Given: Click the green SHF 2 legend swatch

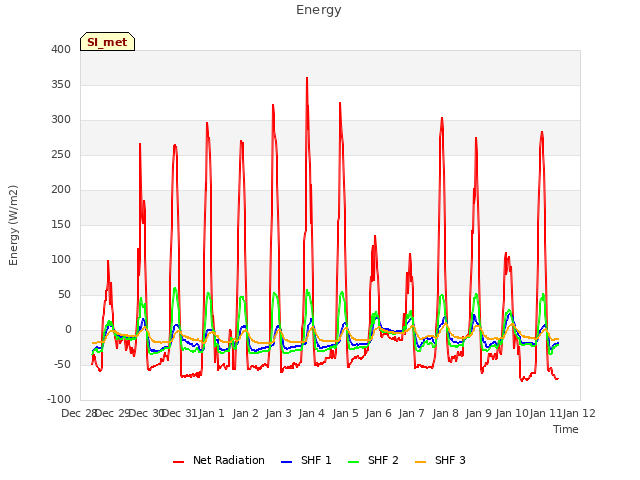Looking at the screenshot, I should [x=353, y=462].
